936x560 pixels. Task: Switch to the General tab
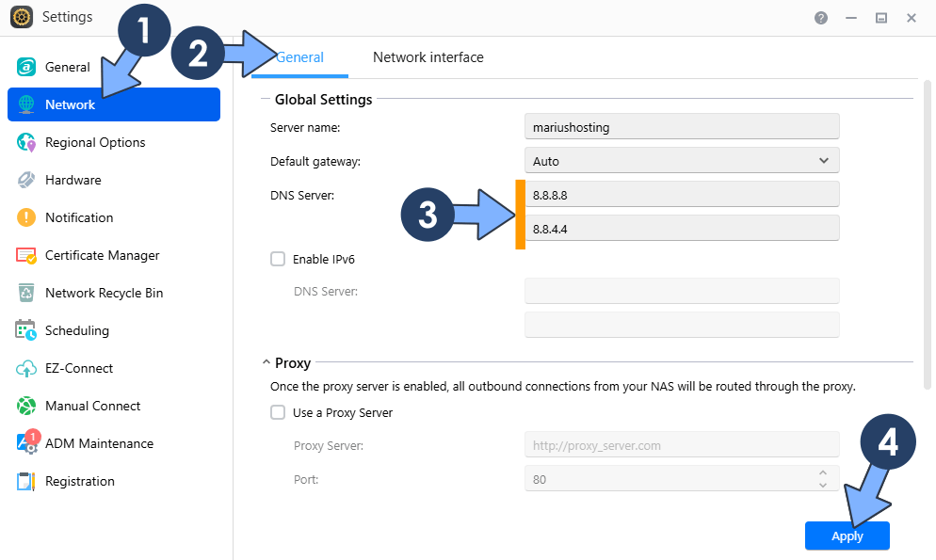click(x=299, y=57)
